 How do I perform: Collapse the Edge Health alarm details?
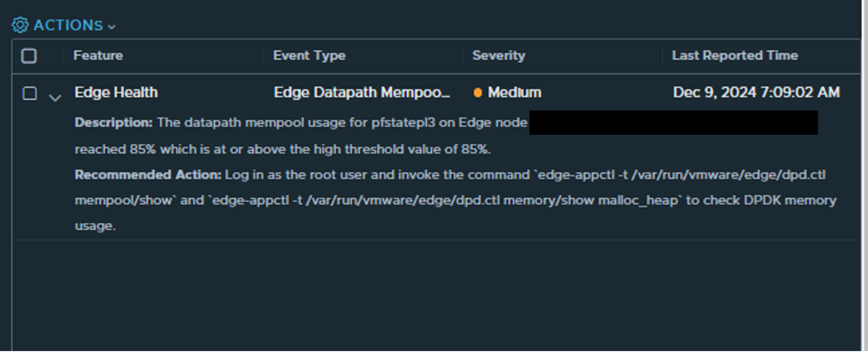(x=55, y=98)
